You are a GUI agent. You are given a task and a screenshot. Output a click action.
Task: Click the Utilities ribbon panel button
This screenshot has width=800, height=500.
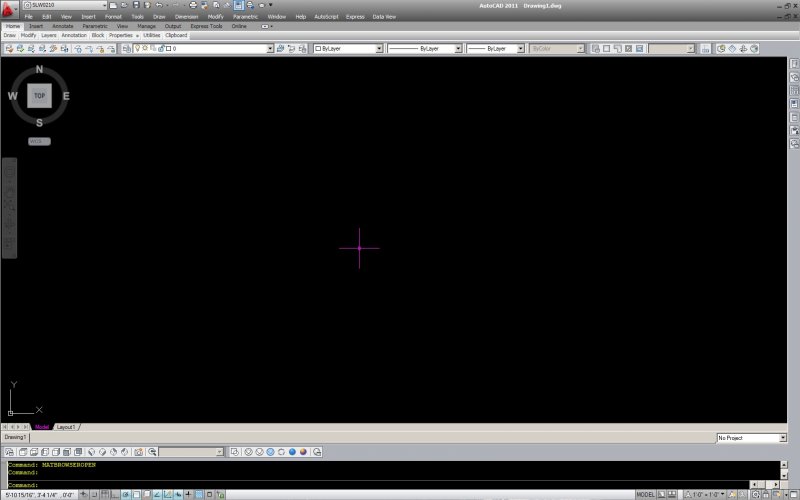click(x=152, y=36)
